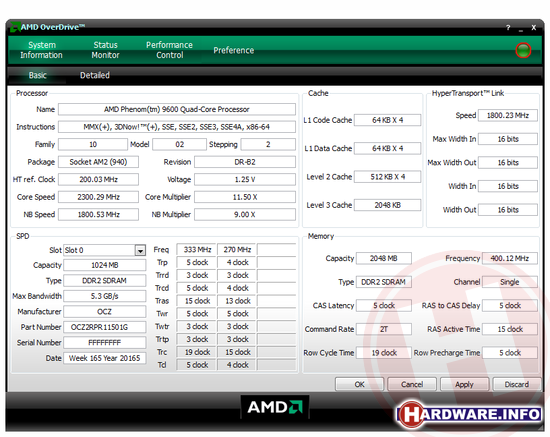Click RAS to CAS Delay 5 clock value
This screenshot has width=550, height=437.
tap(510, 305)
